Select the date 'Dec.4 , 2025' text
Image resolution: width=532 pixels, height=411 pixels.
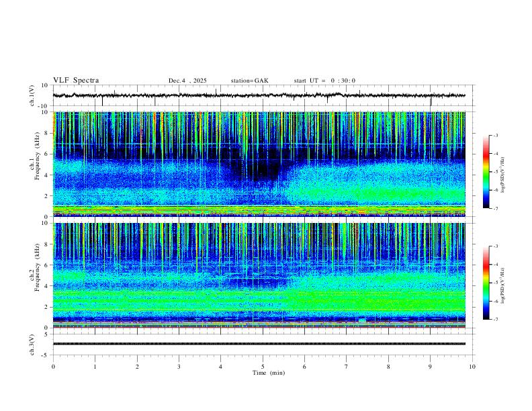(x=187, y=81)
